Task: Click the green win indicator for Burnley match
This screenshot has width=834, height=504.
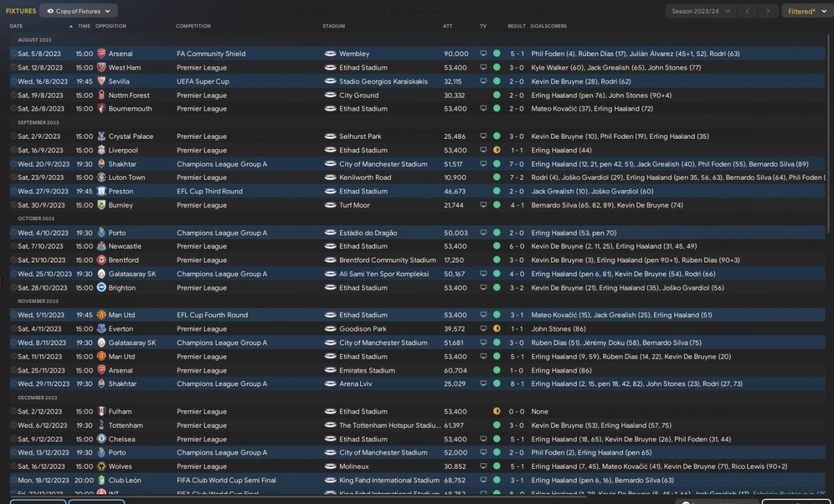Action: [496, 205]
